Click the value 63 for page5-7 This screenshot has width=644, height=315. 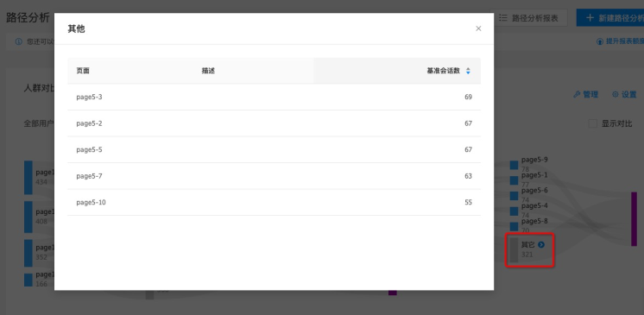pyautogui.click(x=468, y=176)
